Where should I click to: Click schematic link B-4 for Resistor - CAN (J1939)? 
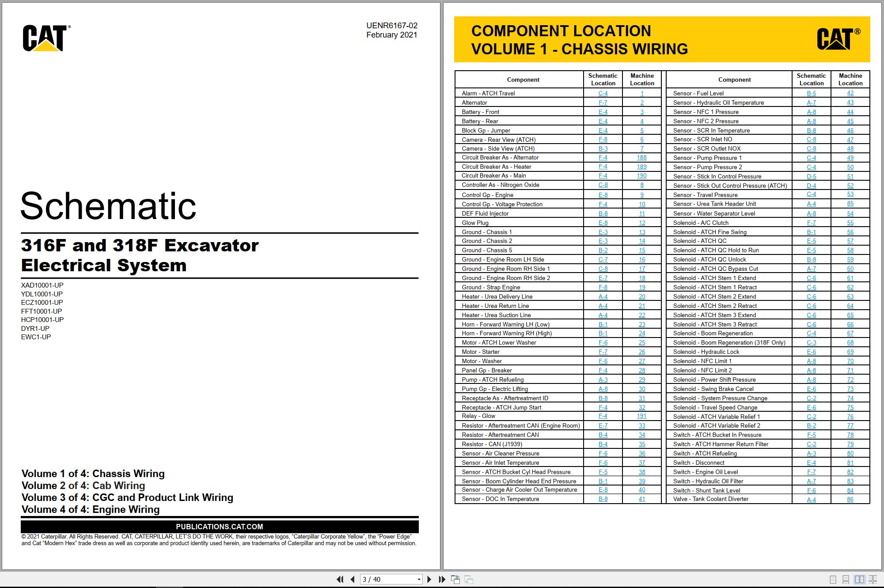[x=603, y=444]
